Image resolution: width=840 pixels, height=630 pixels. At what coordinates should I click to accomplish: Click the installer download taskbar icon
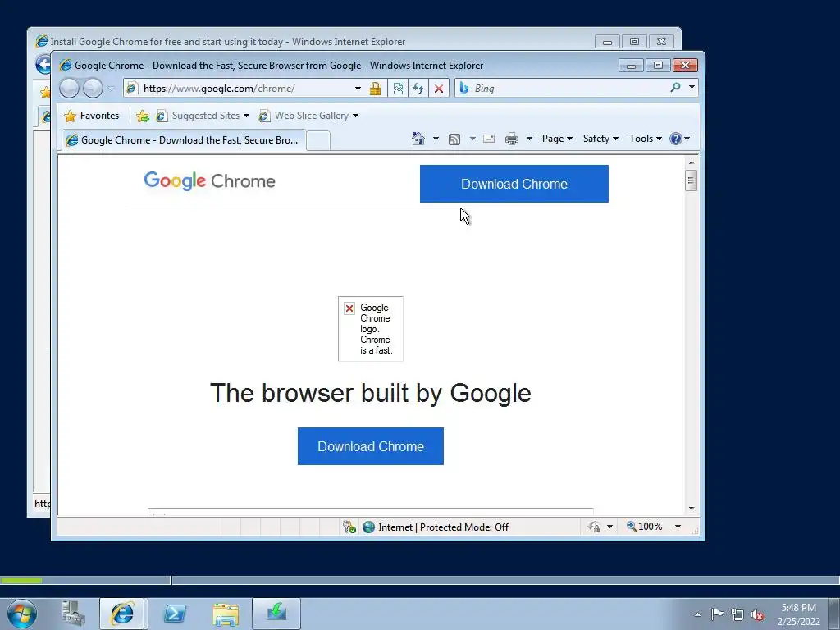[276, 614]
